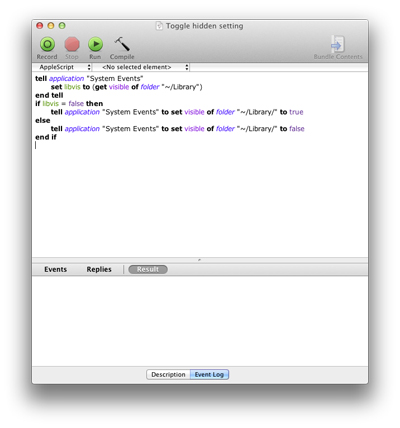This screenshot has height=428, width=400.
Task: Open the No selected element dropdown
Action: 144,67
